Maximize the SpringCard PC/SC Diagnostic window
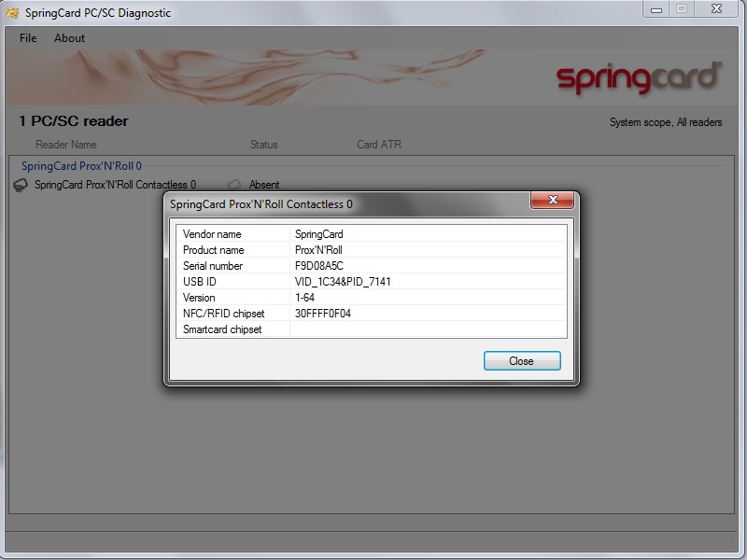The height and width of the screenshot is (560, 747). point(682,9)
